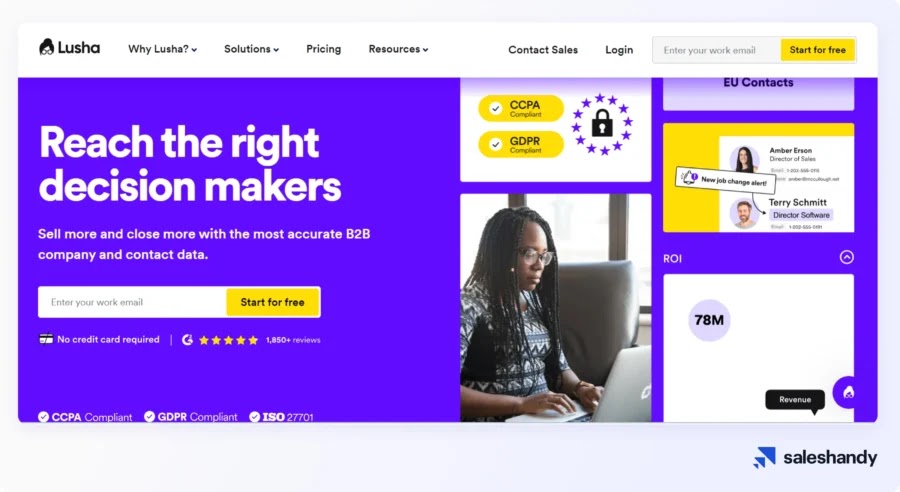Image resolution: width=900 pixels, height=492 pixels.
Task: Click the job change alert bell icon
Action: [x=688, y=177]
